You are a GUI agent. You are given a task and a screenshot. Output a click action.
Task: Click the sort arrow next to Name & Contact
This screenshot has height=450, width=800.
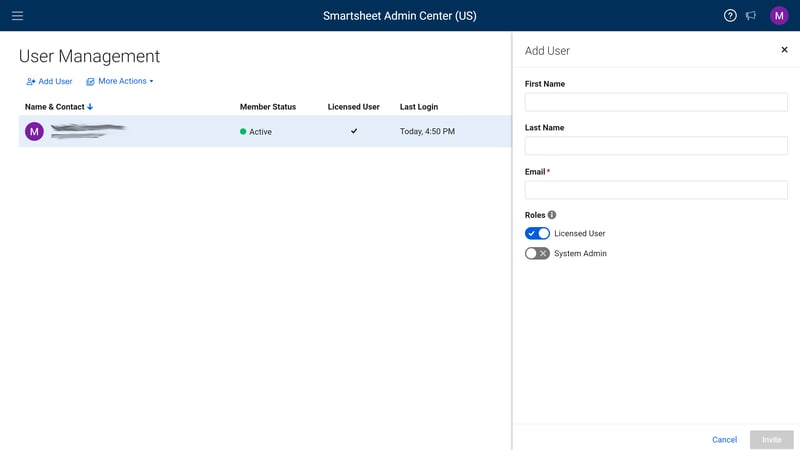[90, 107]
